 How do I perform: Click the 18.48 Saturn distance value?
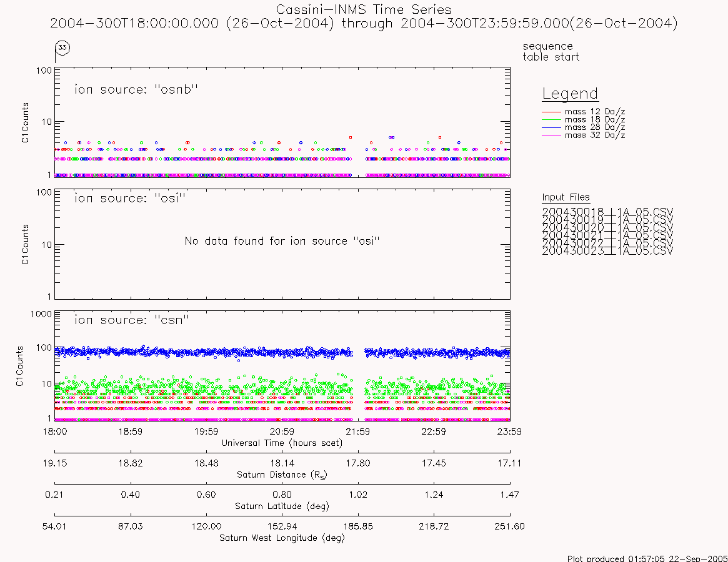click(206, 463)
